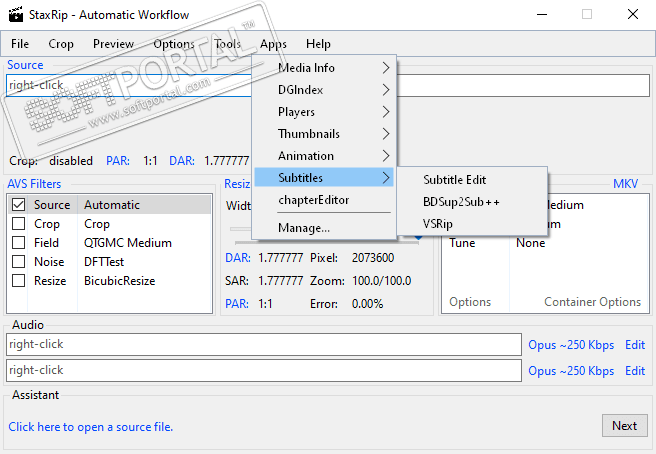Enable the Resize filter checkbox
Viewport: 656px width, 454px height.
pyautogui.click(x=18, y=280)
